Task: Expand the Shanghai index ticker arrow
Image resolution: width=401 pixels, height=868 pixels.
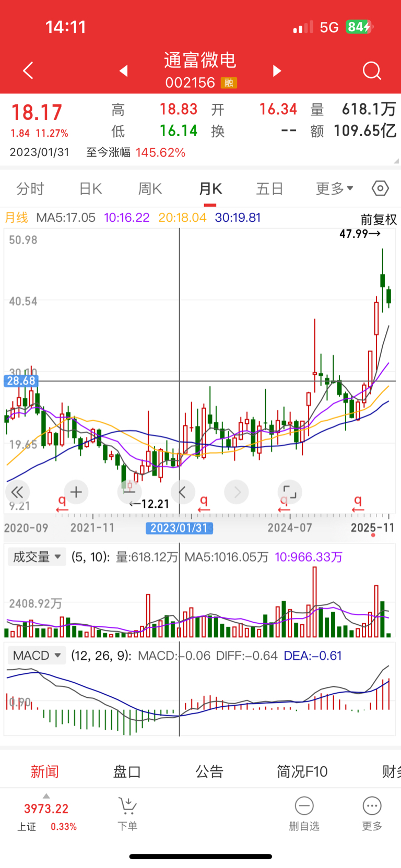Action: point(46,796)
